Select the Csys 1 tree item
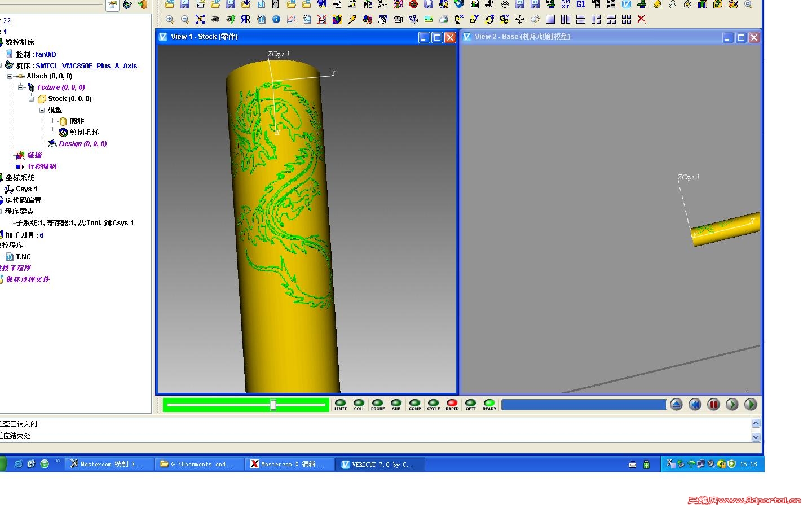The width and height of the screenshot is (812, 508). (27, 189)
